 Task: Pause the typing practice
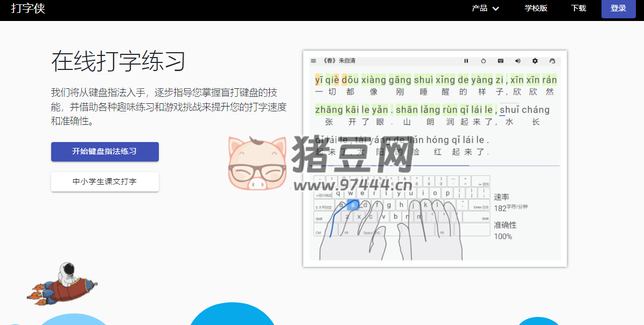[x=466, y=61]
